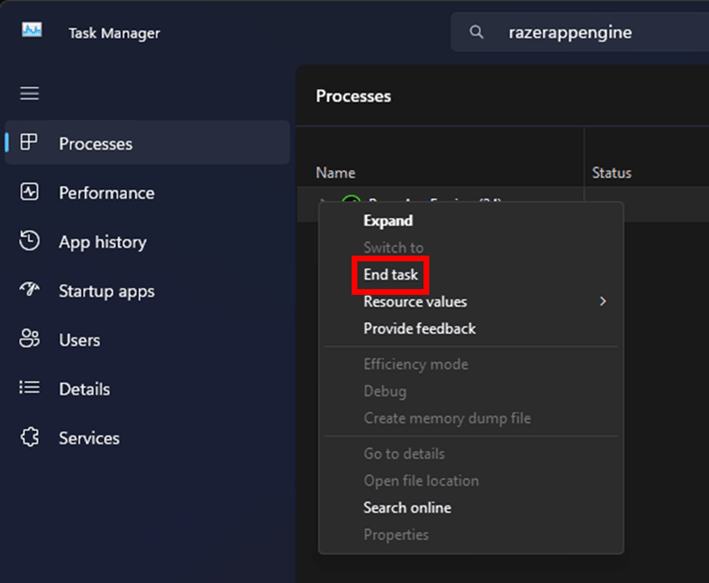Toggle the hamburger navigation menu
Viewport: 709px width, 583px height.
[30, 93]
